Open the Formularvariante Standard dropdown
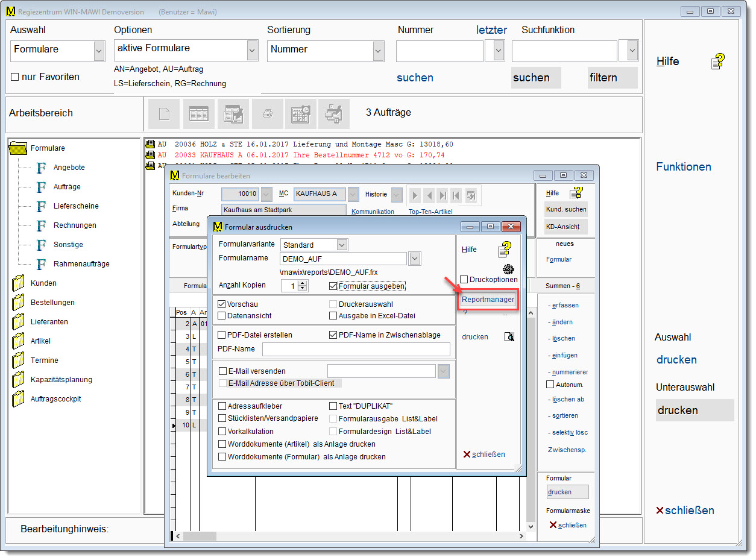 (x=342, y=245)
